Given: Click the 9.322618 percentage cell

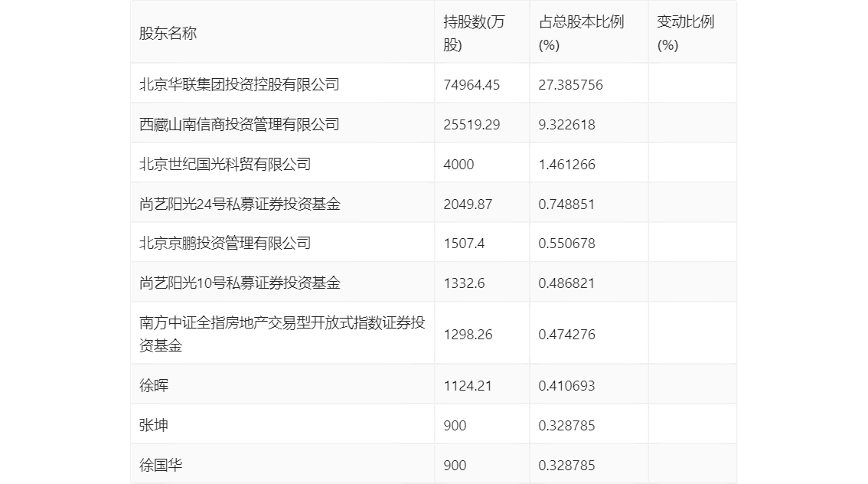Looking at the screenshot, I should click(x=567, y=125).
